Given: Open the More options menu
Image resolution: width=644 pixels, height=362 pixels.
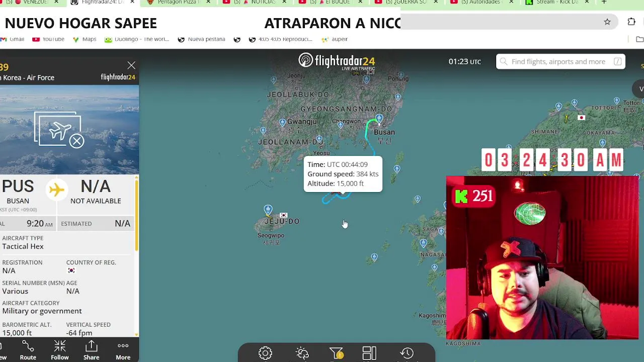Looking at the screenshot, I should tap(123, 350).
